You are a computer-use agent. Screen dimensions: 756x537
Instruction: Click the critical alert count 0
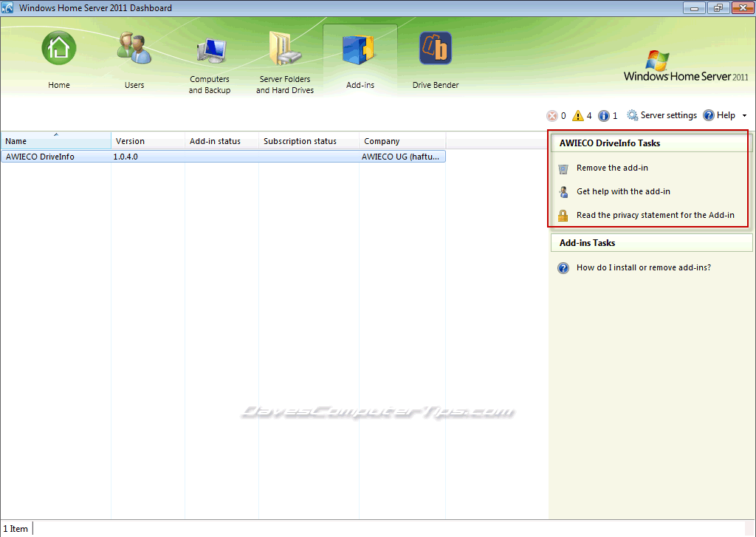[x=563, y=116]
